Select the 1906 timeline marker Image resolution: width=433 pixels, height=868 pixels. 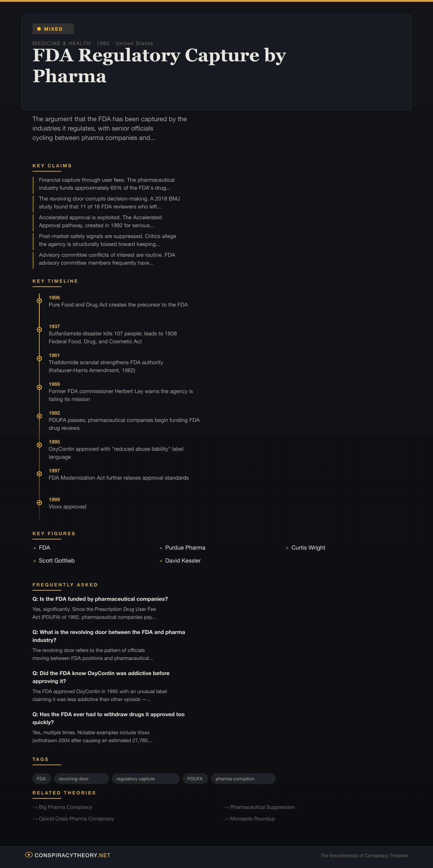[x=39, y=301]
